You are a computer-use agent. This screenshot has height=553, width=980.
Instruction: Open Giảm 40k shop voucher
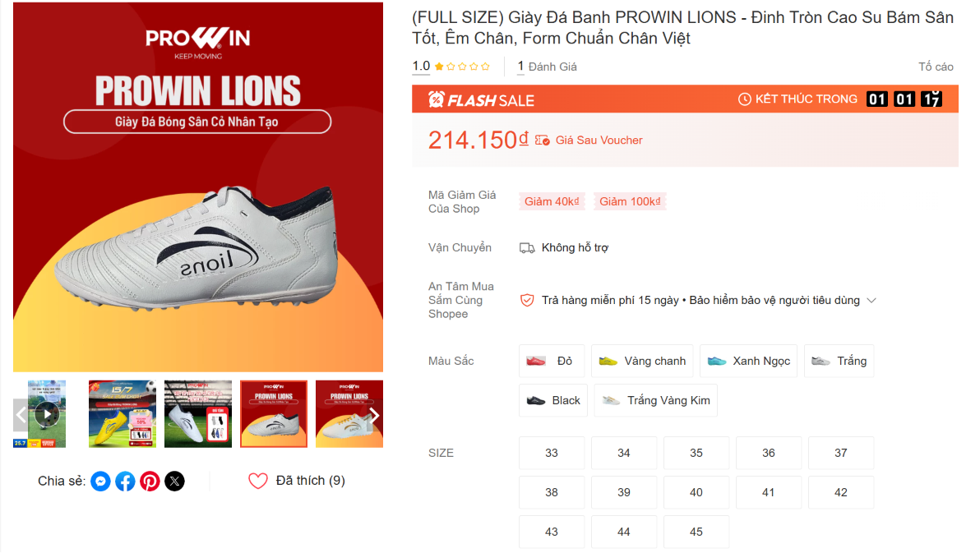551,202
